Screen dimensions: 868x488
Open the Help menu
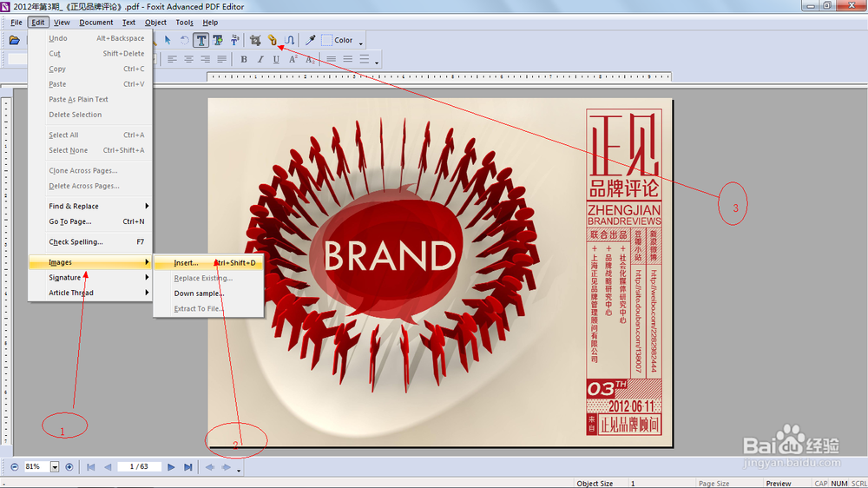210,23
